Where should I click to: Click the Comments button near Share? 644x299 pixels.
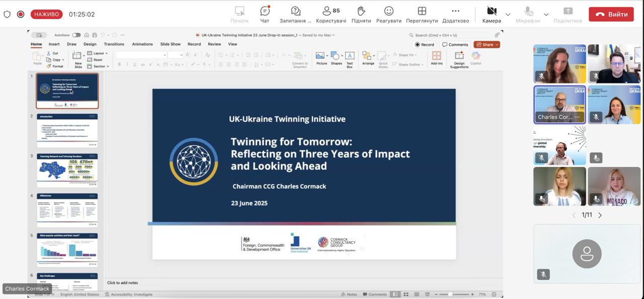pos(455,44)
